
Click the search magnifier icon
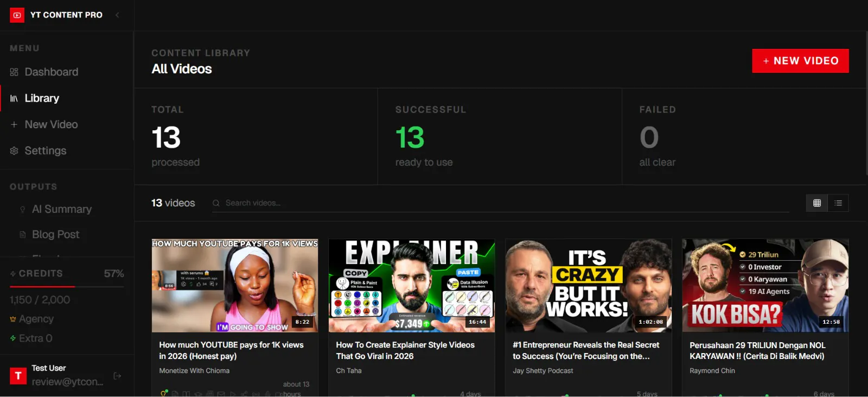coord(216,203)
